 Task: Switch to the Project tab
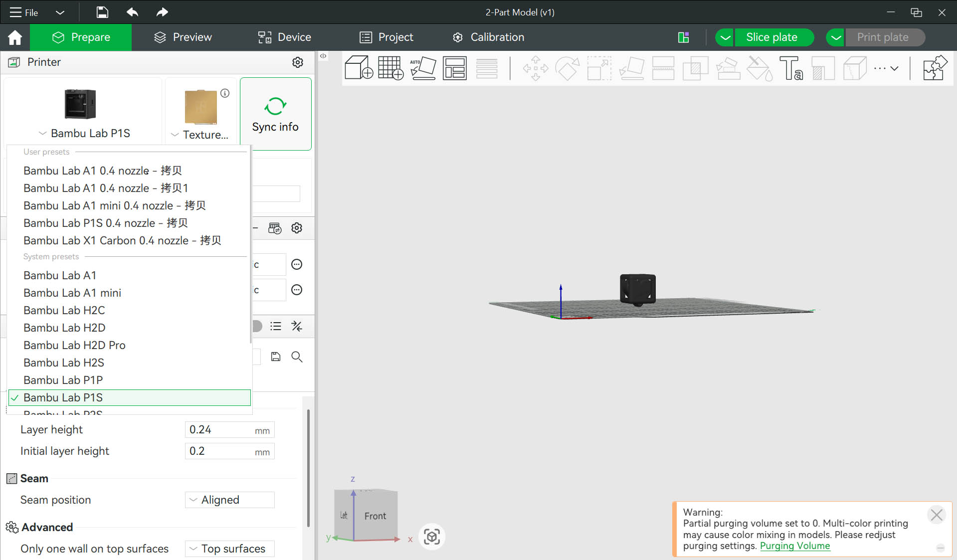tap(386, 37)
